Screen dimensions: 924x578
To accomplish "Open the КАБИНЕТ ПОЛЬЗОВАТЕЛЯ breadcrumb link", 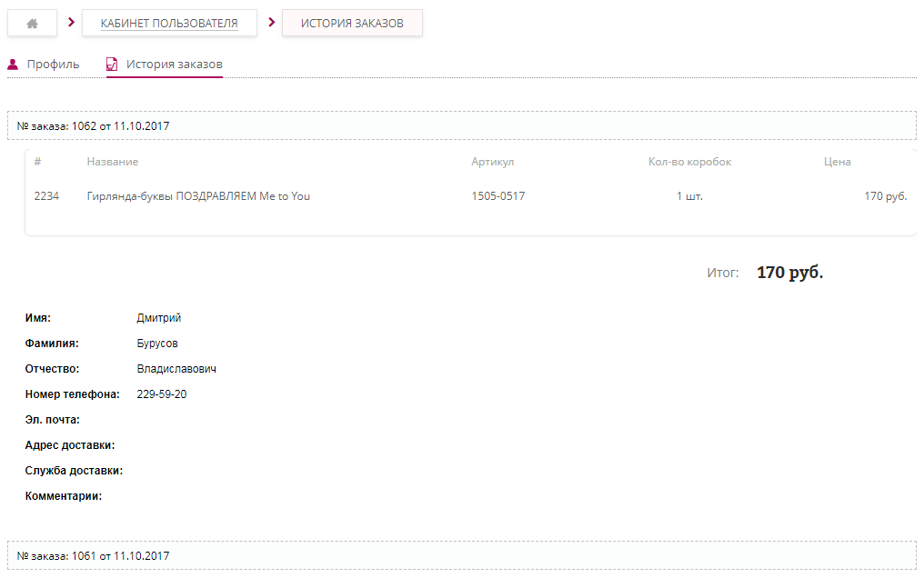I will coord(169,24).
